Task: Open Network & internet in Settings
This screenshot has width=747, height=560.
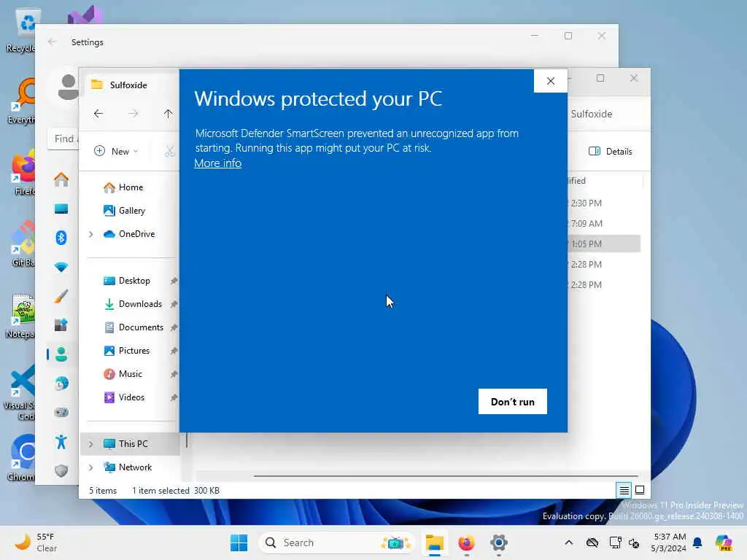Action: coord(61,267)
